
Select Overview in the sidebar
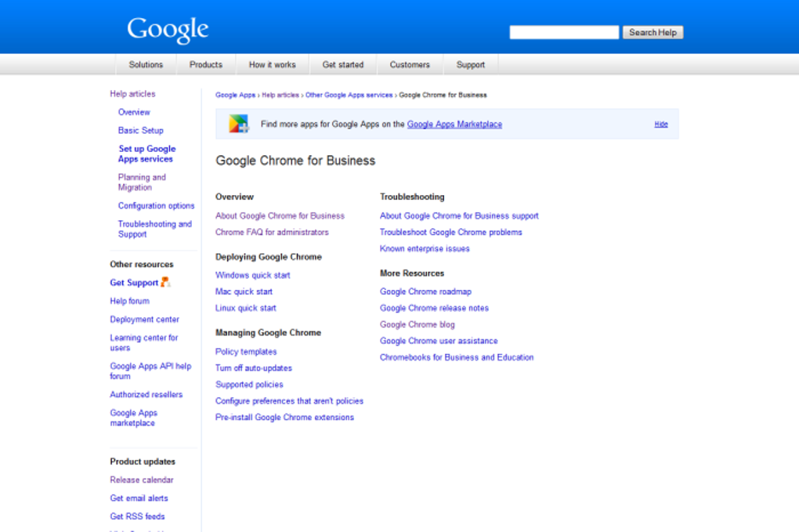(x=134, y=112)
